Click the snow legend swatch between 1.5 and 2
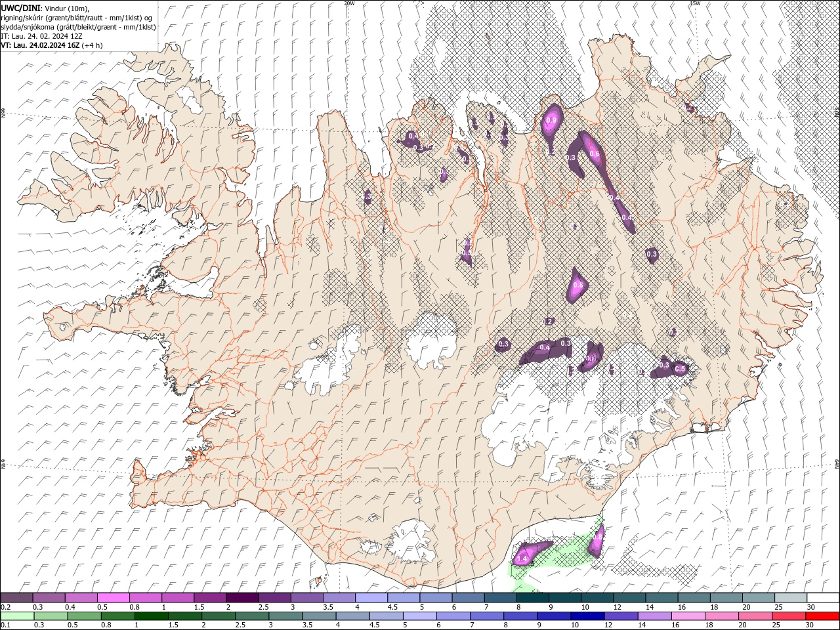The width and height of the screenshot is (840, 630). 210,598
